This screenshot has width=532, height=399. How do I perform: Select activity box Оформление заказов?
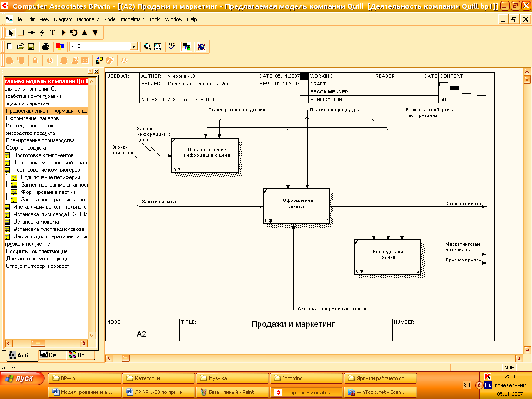(296, 206)
